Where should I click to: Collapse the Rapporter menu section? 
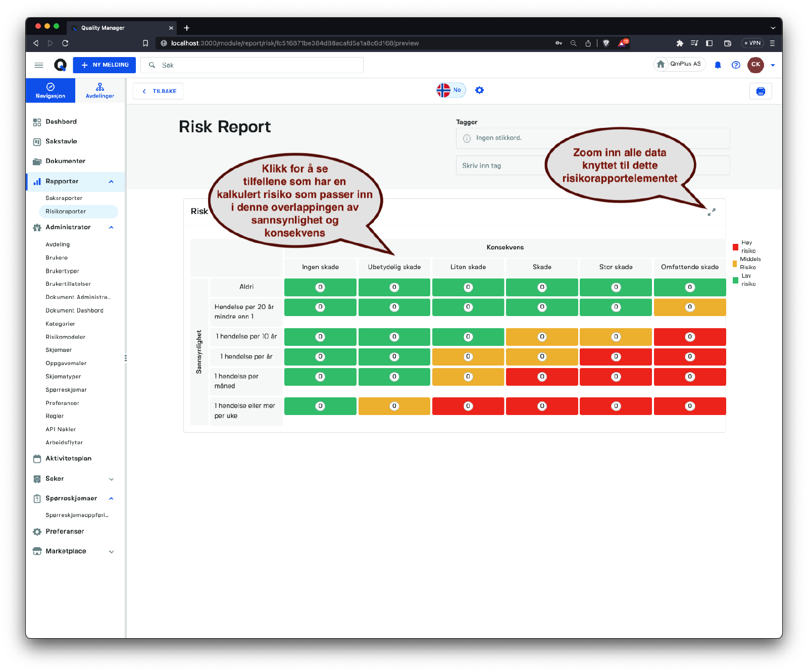coord(111,182)
